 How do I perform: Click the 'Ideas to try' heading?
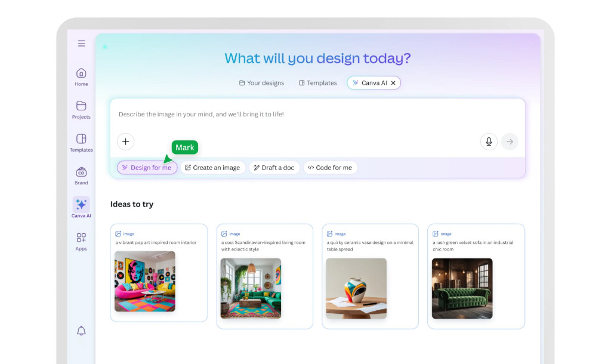[x=132, y=204]
